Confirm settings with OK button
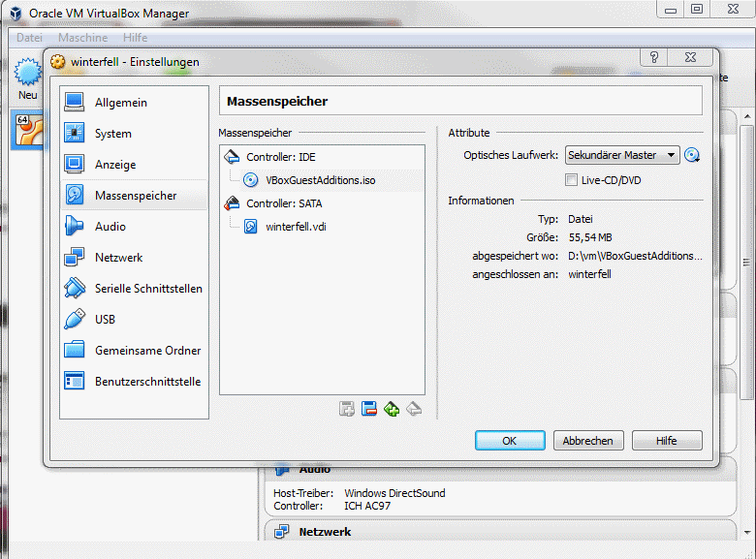The width and height of the screenshot is (756, 559). [510, 441]
